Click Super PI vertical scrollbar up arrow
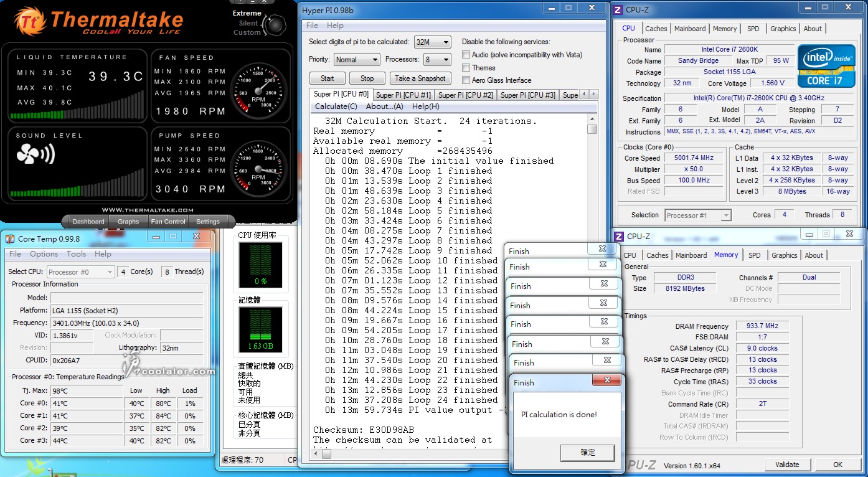Screen dimensions: 868x477 click(x=592, y=119)
